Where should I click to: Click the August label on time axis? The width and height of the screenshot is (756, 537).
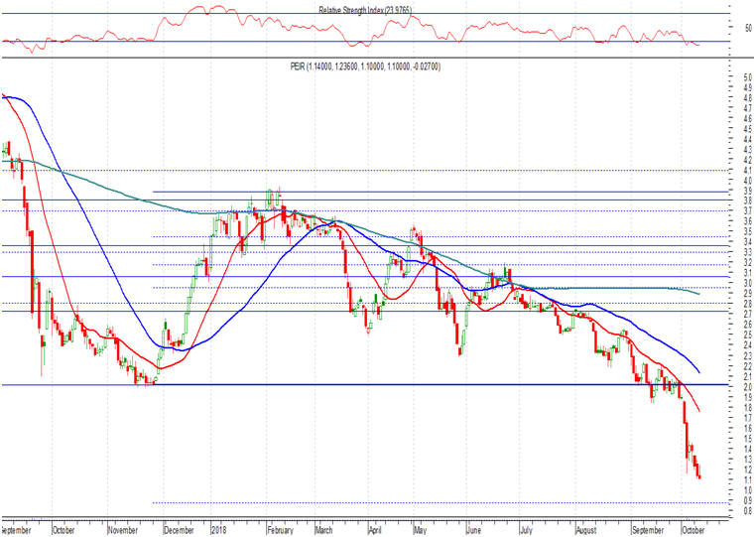(587, 530)
